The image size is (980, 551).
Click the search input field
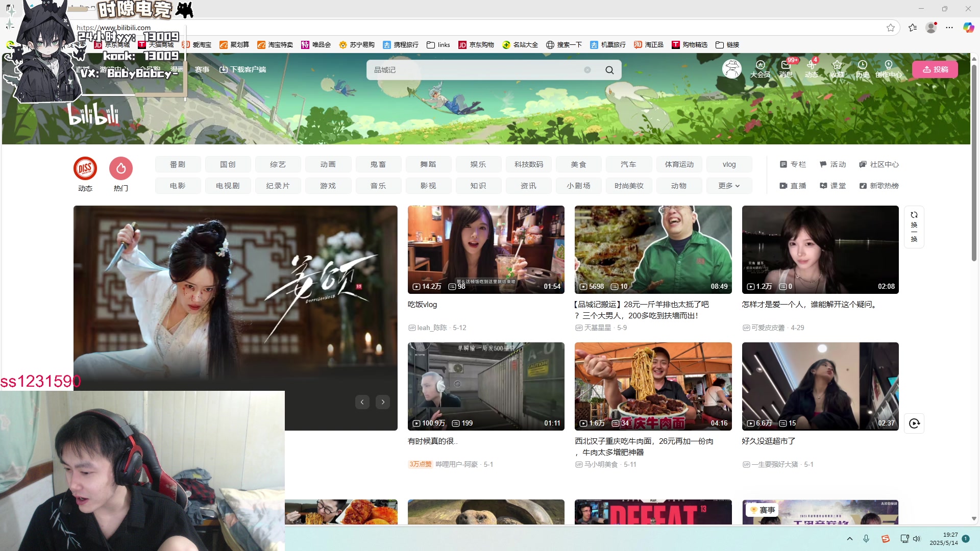(x=477, y=70)
